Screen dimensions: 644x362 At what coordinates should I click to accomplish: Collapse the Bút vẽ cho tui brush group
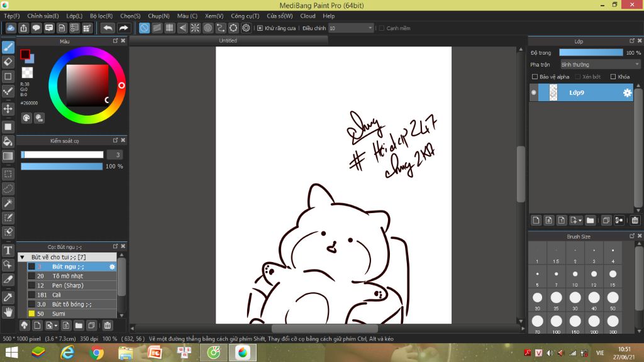[x=22, y=257]
